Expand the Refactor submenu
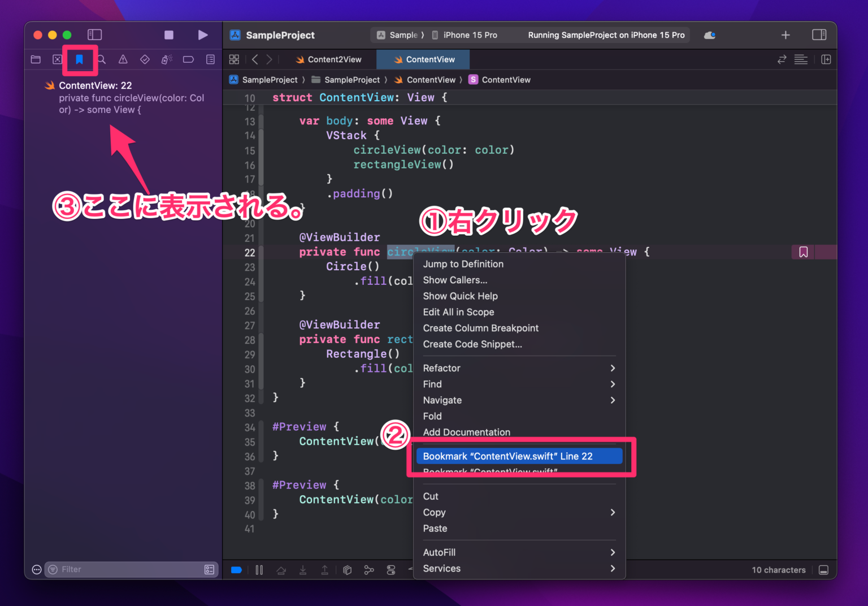 tap(452, 368)
